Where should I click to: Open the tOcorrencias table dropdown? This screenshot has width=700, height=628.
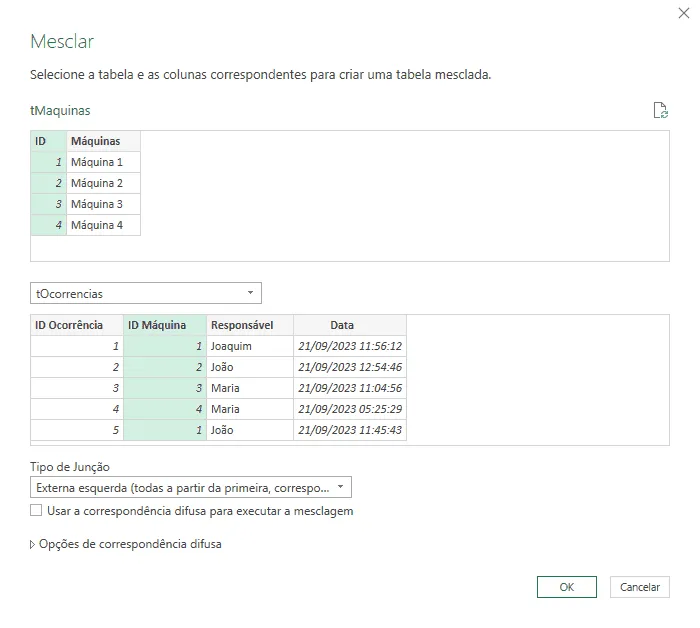[146, 293]
